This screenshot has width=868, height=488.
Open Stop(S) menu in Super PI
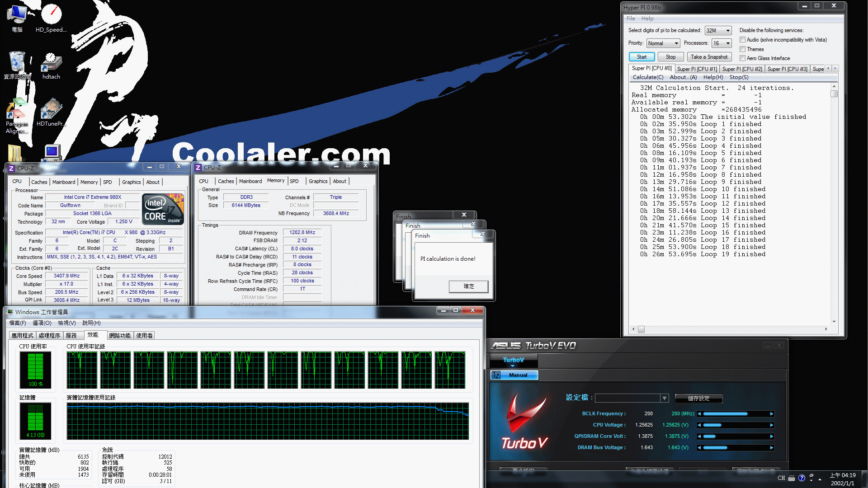pos(739,77)
